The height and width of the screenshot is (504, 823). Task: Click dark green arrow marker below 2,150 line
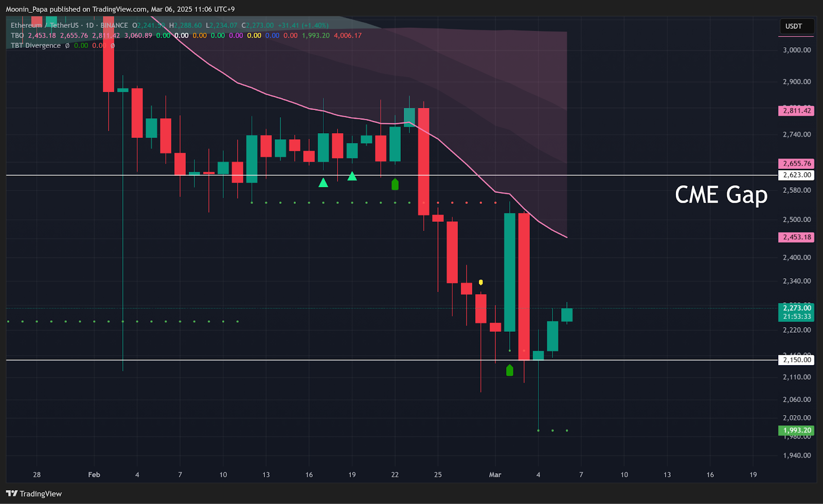pyautogui.click(x=509, y=370)
